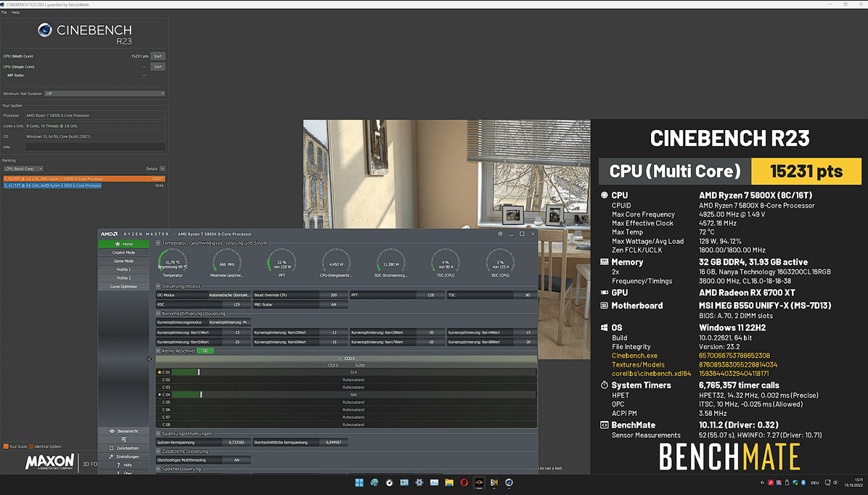868x495 pixels.
Task: Open the Windows Start menu
Action: tap(359, 483)
